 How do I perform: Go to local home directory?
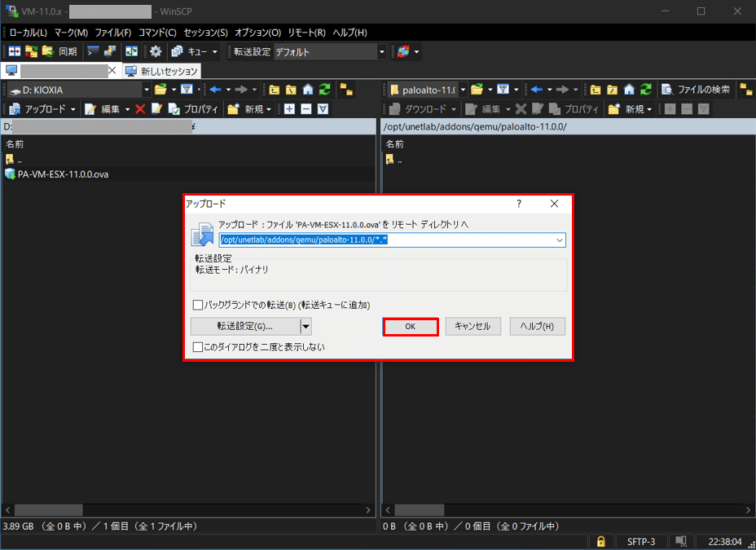point(308,90)
